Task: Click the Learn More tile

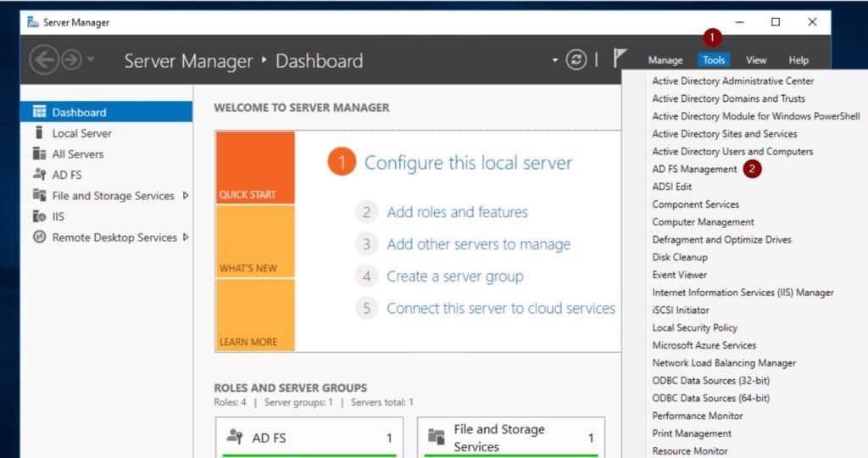Action: pos(255,315)
